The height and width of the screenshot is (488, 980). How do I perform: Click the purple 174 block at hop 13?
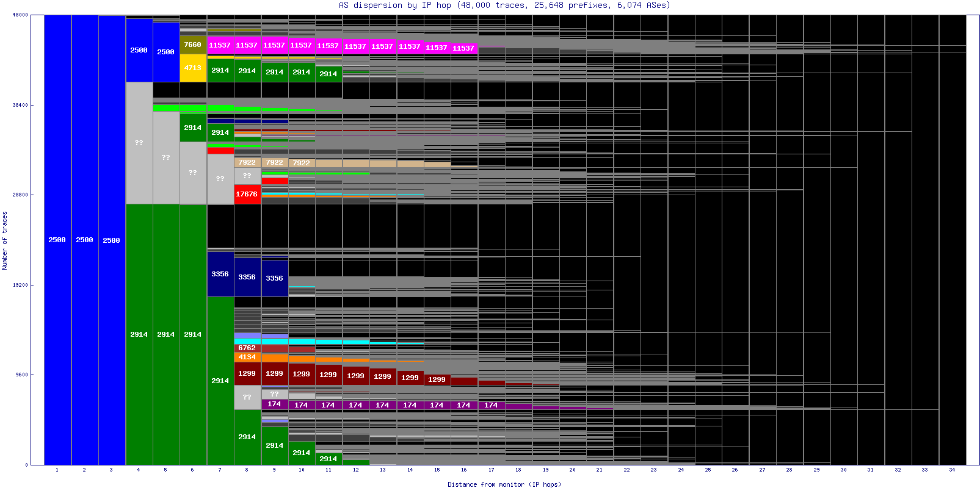pyautogui.click(x=383, y=405)
